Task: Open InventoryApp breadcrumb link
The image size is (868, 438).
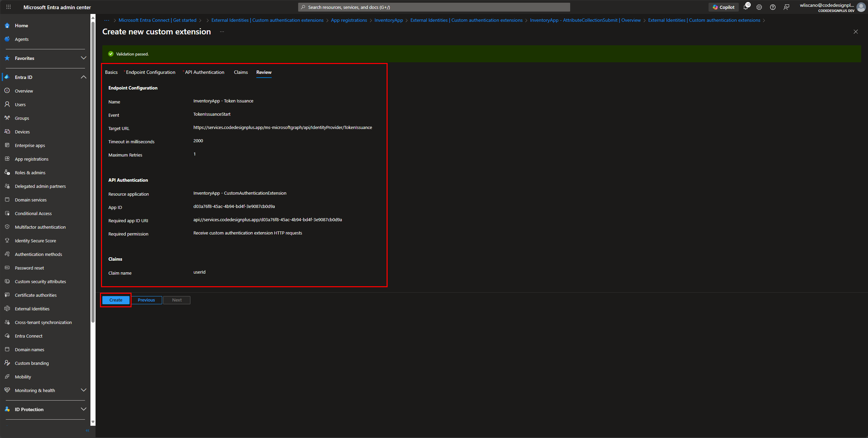Action: tap(389, 20)
